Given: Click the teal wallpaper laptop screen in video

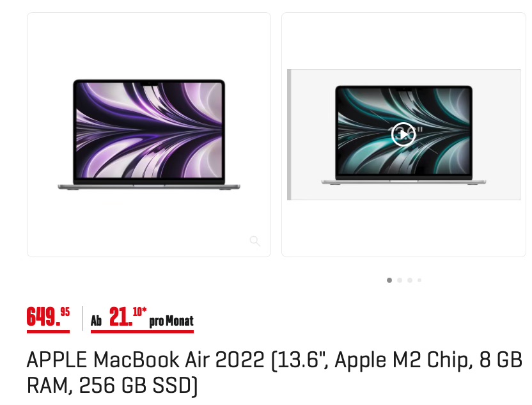Looking at the screenshot, I should click(403, 132).
